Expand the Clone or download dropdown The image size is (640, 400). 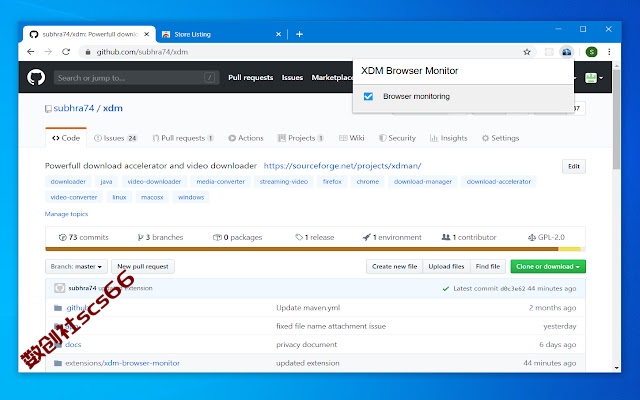(x=548, y=267)
